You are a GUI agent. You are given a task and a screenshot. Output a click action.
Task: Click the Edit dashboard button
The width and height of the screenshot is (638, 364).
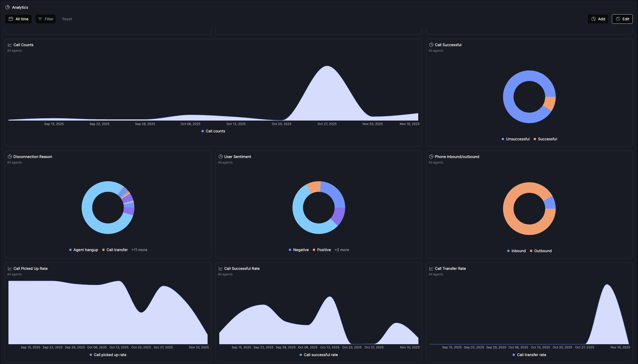click(x=622, y=19)
